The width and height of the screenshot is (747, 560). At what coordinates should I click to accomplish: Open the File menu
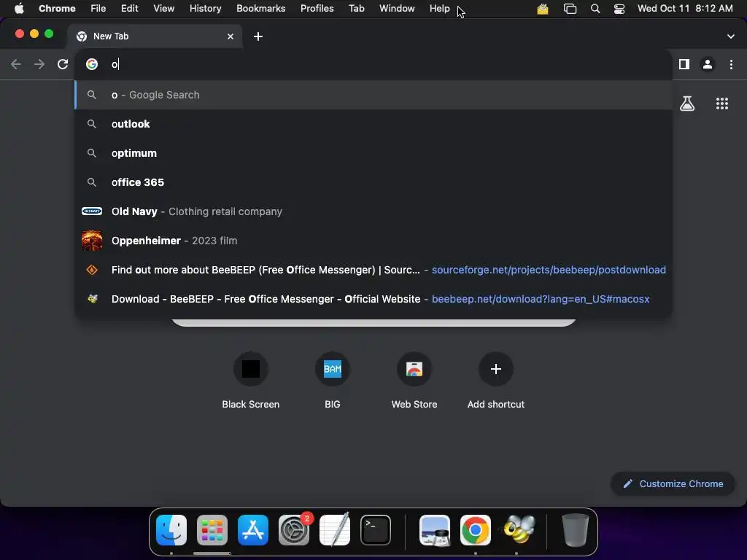click(98, 9)
